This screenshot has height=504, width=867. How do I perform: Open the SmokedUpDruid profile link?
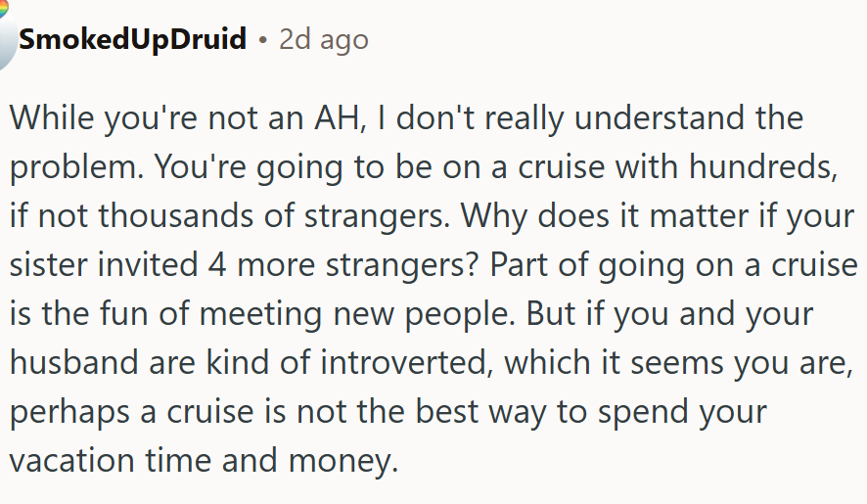click(x=133, y=40)
